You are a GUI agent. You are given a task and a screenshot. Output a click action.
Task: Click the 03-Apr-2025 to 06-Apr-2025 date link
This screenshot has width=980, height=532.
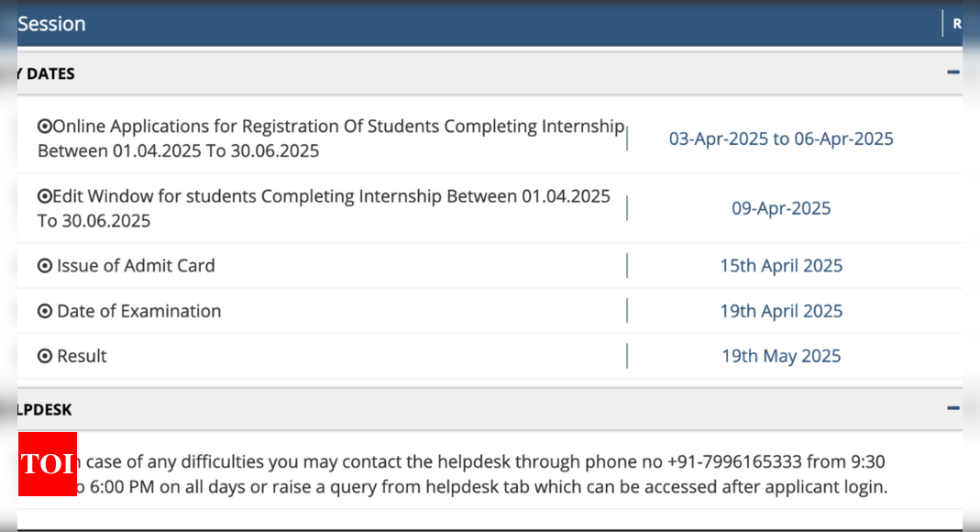coord(781,139)
